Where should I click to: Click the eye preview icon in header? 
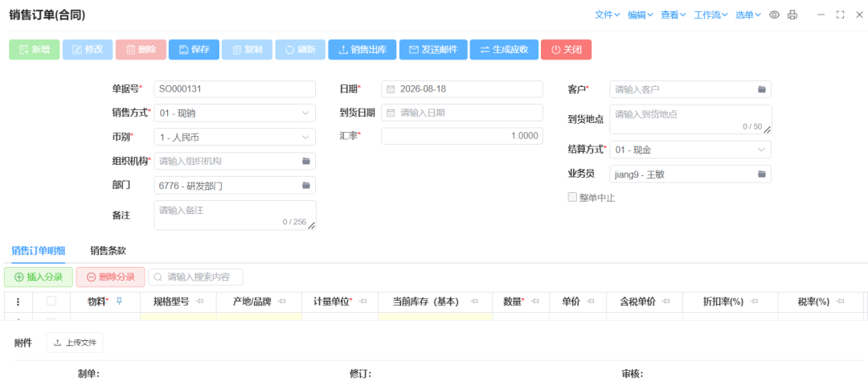[x=775, y=15]
